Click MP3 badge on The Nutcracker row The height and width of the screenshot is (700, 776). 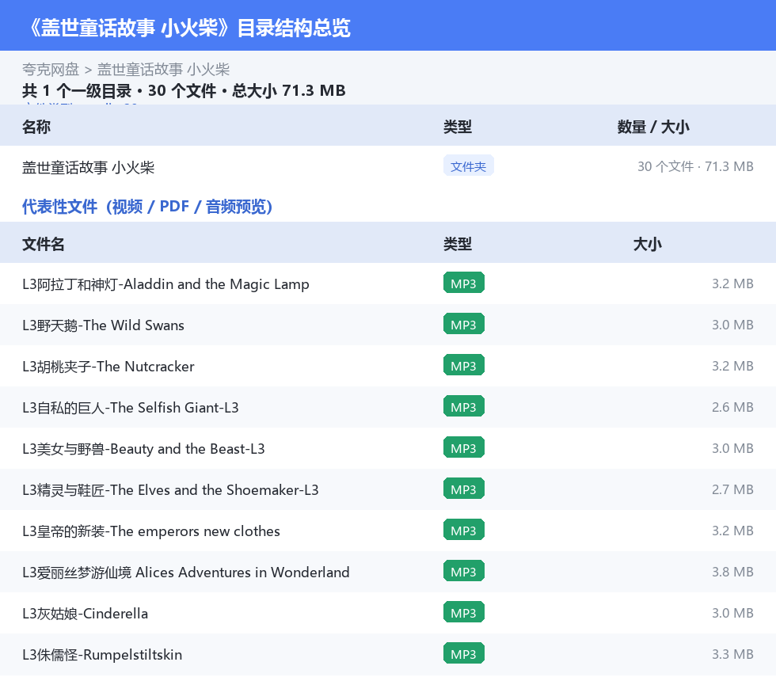point(464,365)
